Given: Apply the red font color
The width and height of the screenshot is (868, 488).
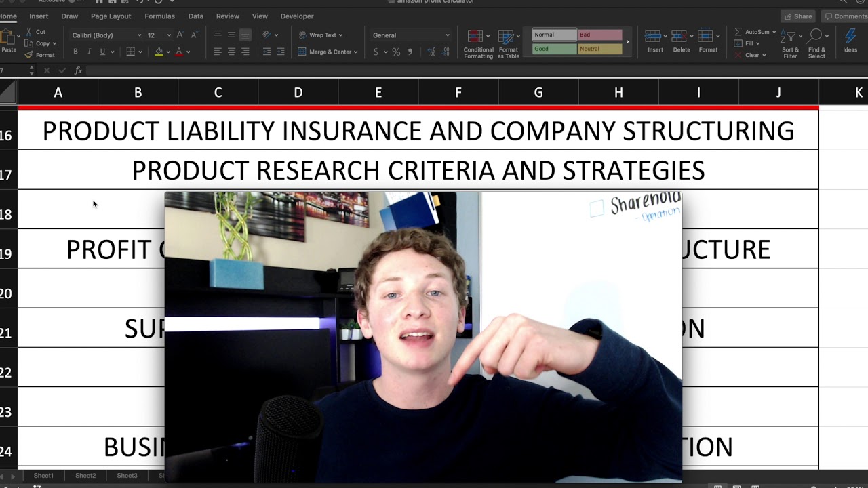Looking at the screenshot, I should click(x=179, y=52).
